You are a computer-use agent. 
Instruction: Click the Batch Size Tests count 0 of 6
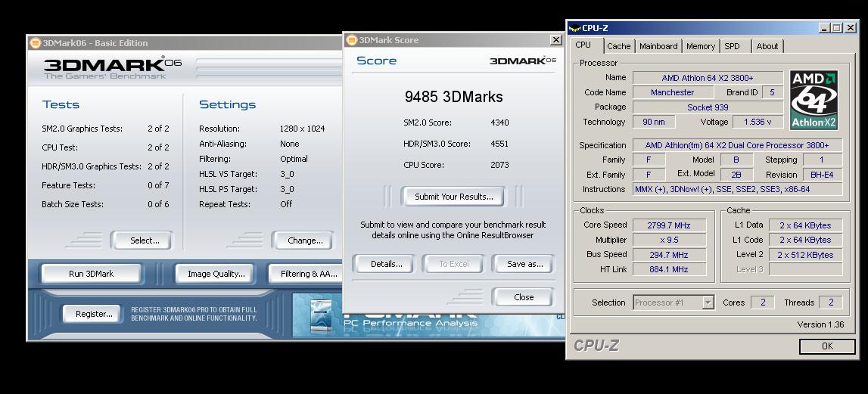pos(158,204)
